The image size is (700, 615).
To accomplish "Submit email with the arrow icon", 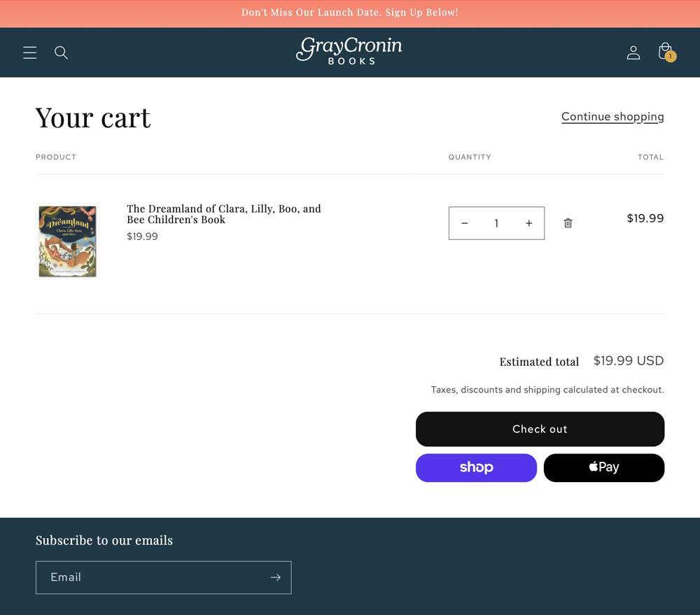I will point(275,577).
